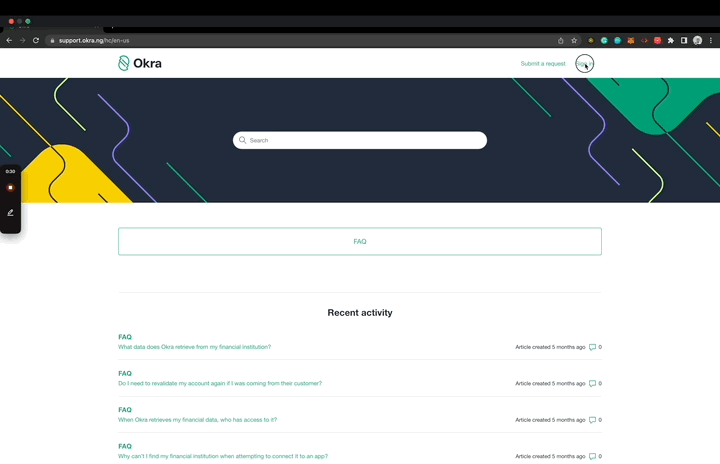
Task: Click the padlock site info icon
Action: pos(52,40)
